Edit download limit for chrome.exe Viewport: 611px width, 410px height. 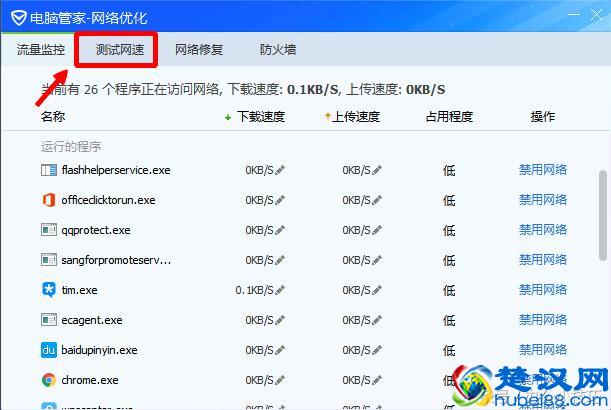[x=280, y=380]
